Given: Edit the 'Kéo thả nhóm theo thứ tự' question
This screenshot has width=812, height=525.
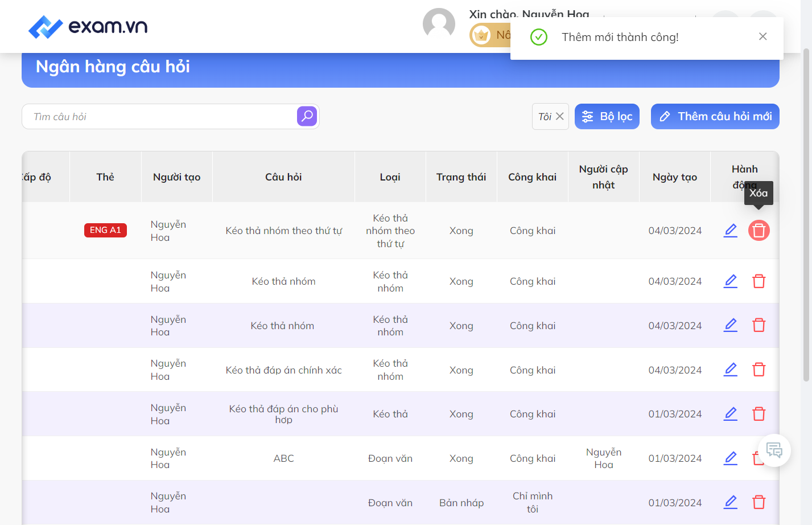Looking at the screenshot, I should point(731,231).
